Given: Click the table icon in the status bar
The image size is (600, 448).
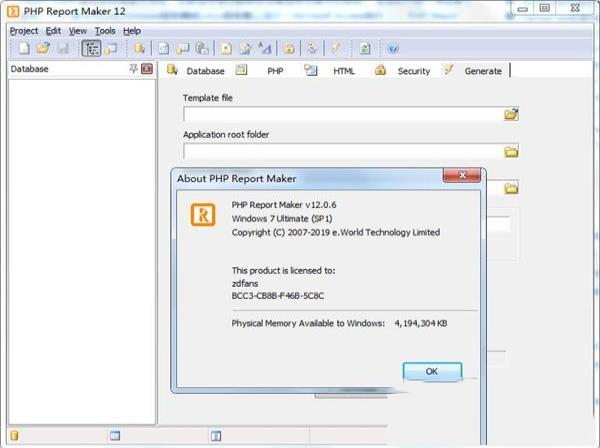Looking at the screenshot, I should pos(115,435).
